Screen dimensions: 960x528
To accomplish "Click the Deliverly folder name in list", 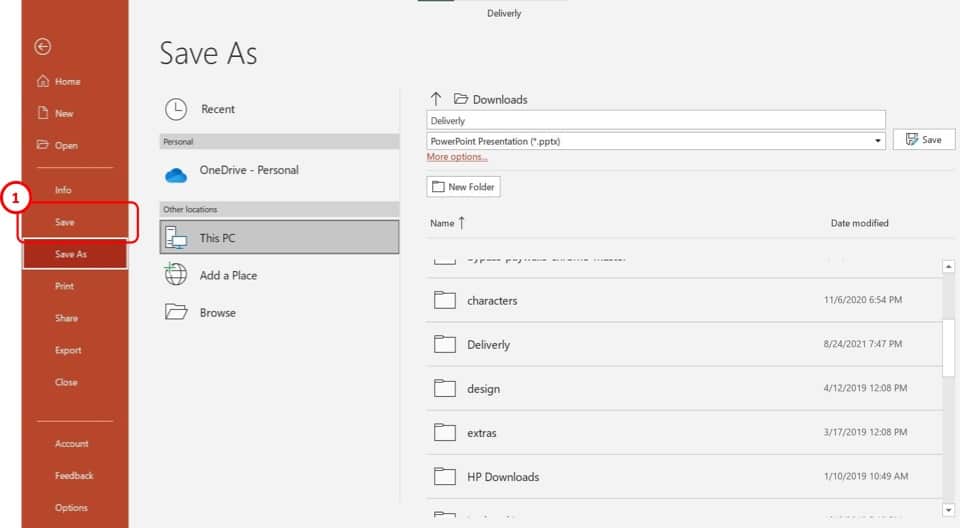I will pos(488,345).
